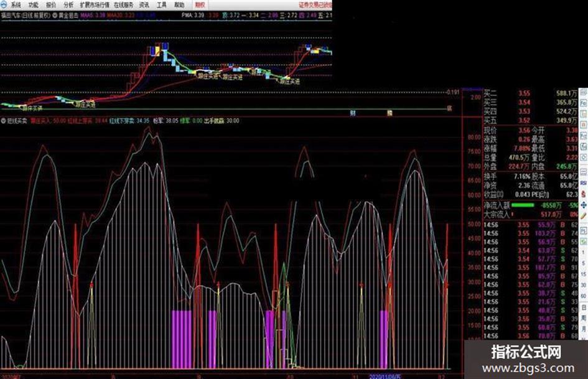Click the 换手 value 7.16%
This screenshot has height=379, width=588.
coord(522,176)
